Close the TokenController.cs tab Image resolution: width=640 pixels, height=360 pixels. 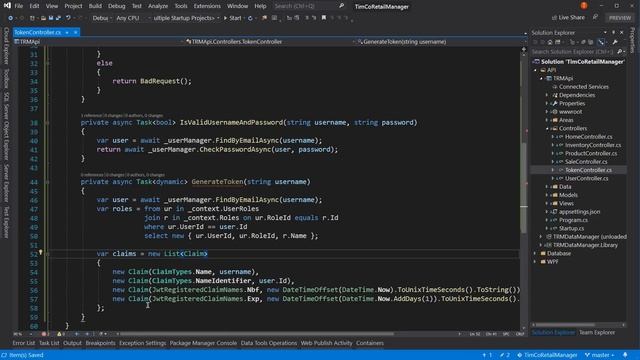click(76, 32)
